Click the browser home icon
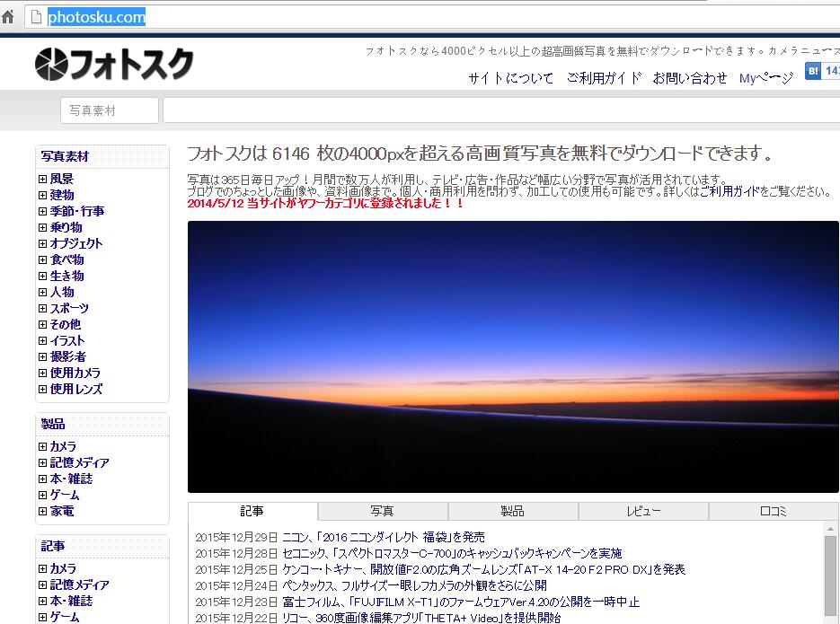Viewport: 840px width, 624px height. tap(8, 16)
